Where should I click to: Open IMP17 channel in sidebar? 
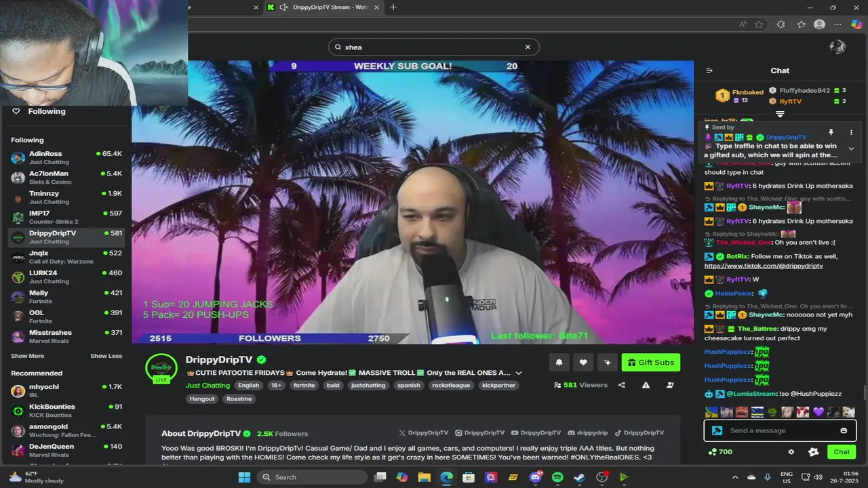pyautogui.click(x=66, y=217)
